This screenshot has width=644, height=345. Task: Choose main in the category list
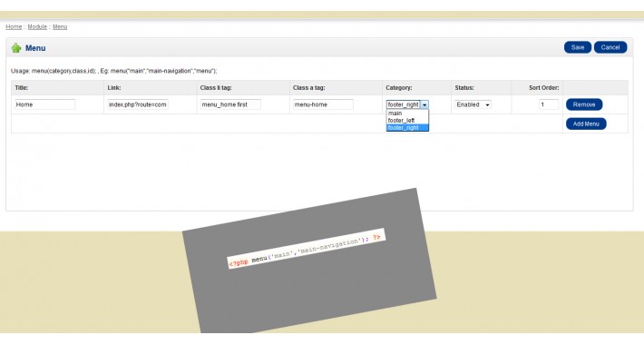pos(407,113)
